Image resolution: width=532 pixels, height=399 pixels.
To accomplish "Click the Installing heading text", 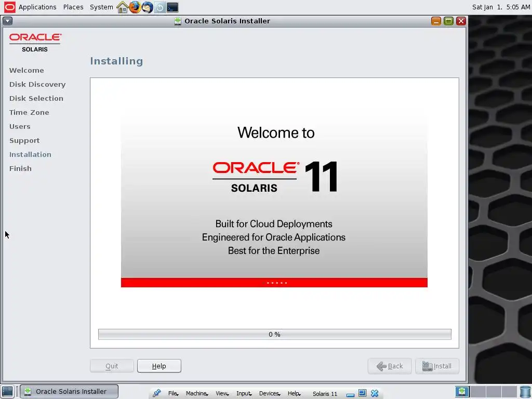I will (x=116, y=61).
